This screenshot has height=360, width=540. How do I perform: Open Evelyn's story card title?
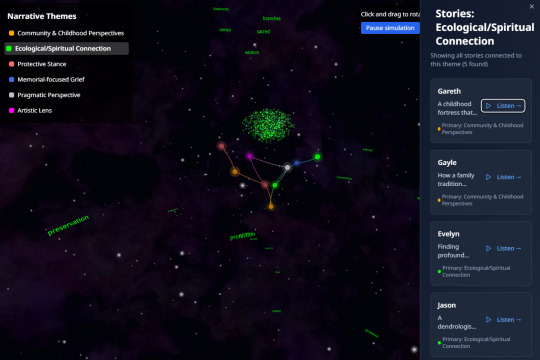point(448,234)
